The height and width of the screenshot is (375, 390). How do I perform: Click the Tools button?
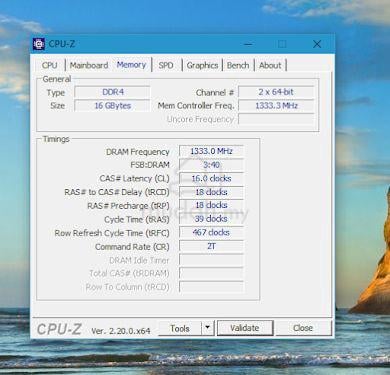[x=180, y=328]
